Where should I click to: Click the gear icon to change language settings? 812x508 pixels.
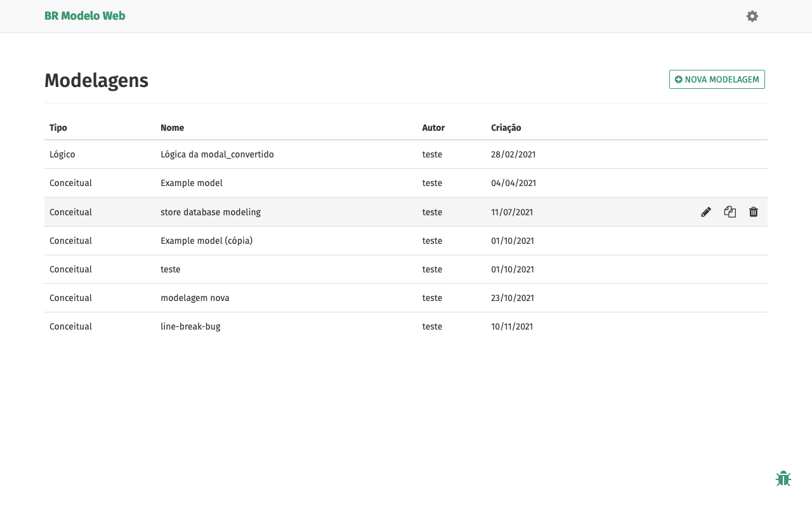pyautogui.click(x=752, y=16)
